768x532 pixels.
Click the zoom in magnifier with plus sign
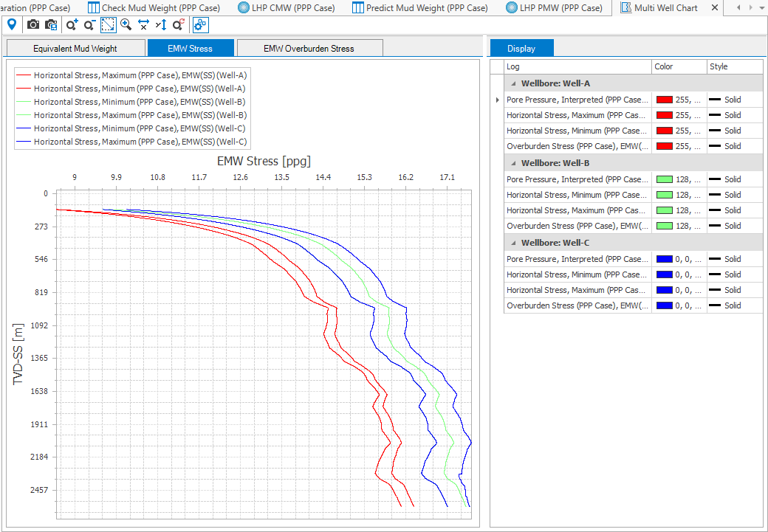coord(72,24)
